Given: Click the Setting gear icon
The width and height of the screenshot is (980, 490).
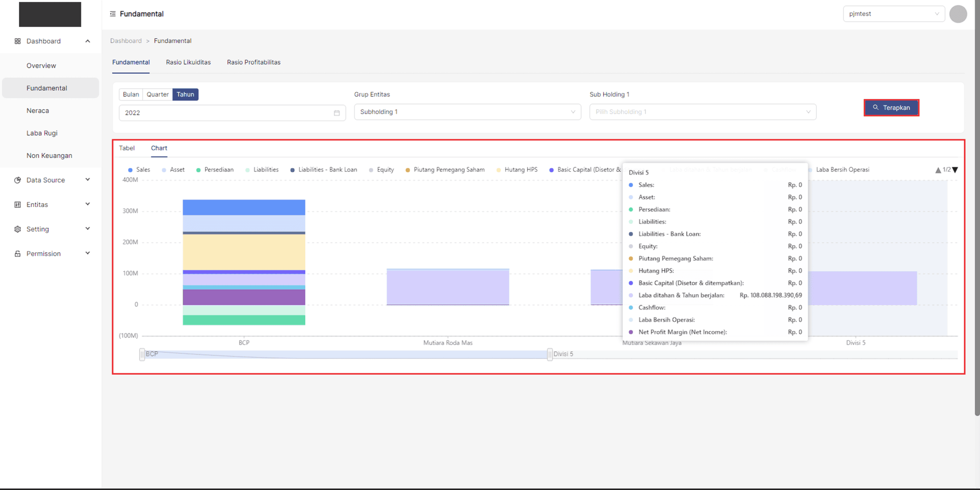Looking at the screenshot, I should [x=18, y=229].
